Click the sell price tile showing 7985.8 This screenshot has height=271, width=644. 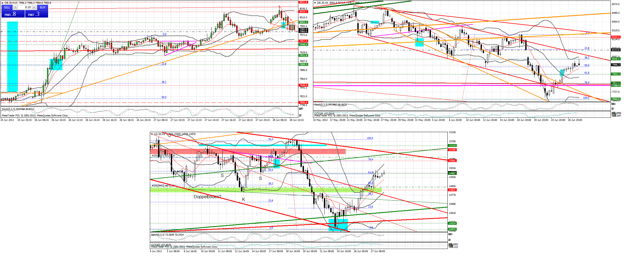13,14
